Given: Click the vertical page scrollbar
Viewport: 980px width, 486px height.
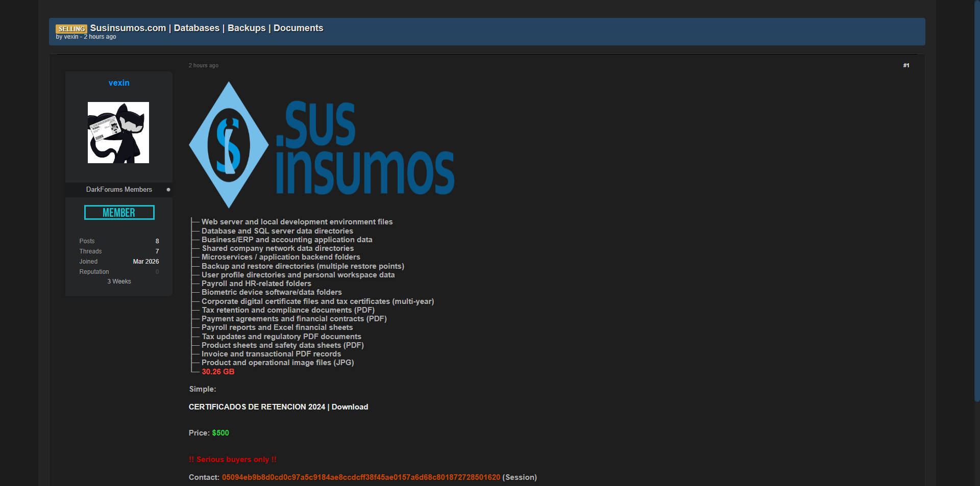Looking at the screenshot, I should [x=976, y=204].
